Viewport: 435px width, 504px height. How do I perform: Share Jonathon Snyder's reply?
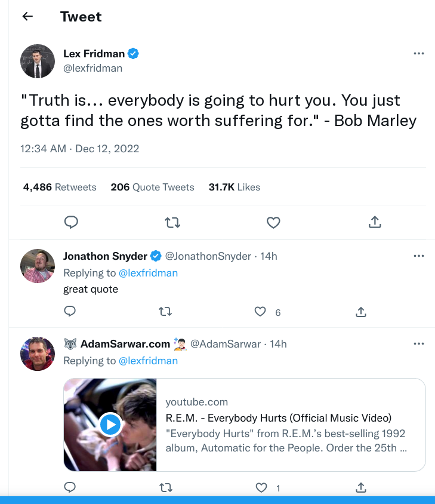click(361, 312)
